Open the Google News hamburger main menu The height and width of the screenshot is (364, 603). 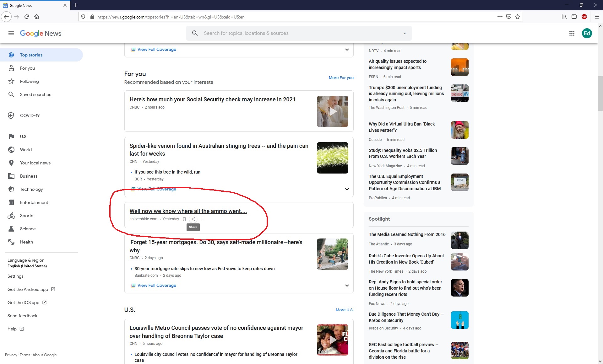pyautogui.click(x=11, y=33)
